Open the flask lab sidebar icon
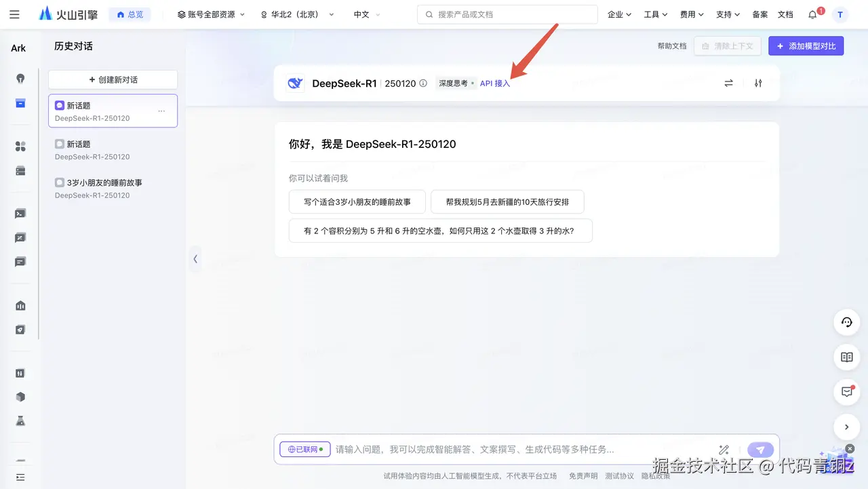This screenshot has width=868, height=489. pyautogui.click(x=20, y=421)
